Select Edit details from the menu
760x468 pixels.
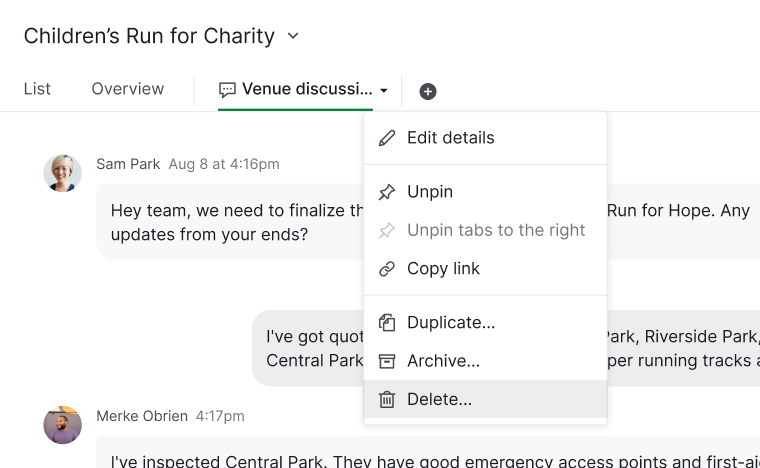(485, 138)
